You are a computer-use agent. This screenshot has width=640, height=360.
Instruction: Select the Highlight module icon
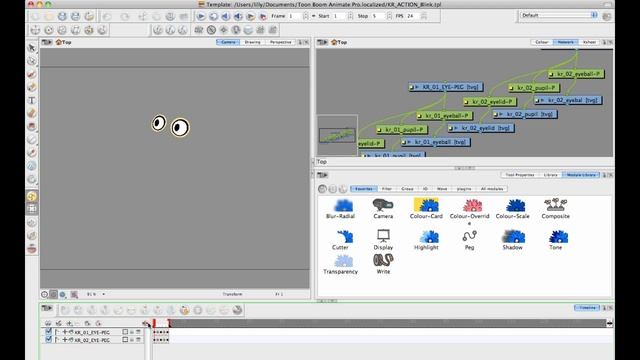coord(428,237)
